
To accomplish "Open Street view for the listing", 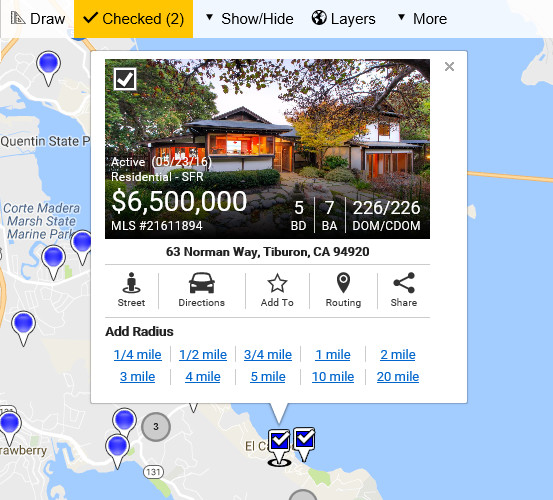I will pyautogui.click(x=131, y=290).
